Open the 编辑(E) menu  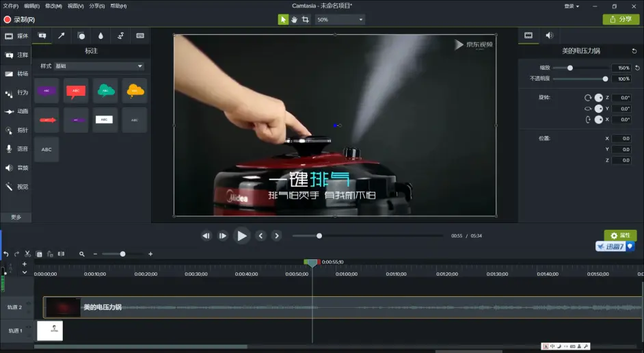point(32,5)
